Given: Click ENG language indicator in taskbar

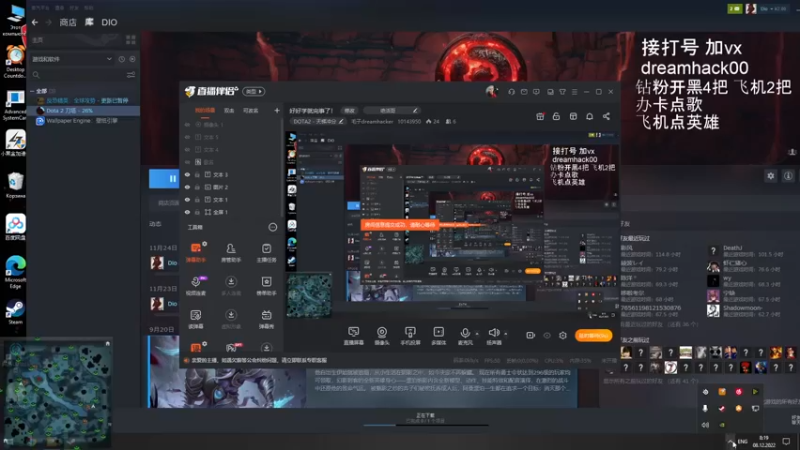Looking at the screenshot, I should click(743, 441).
